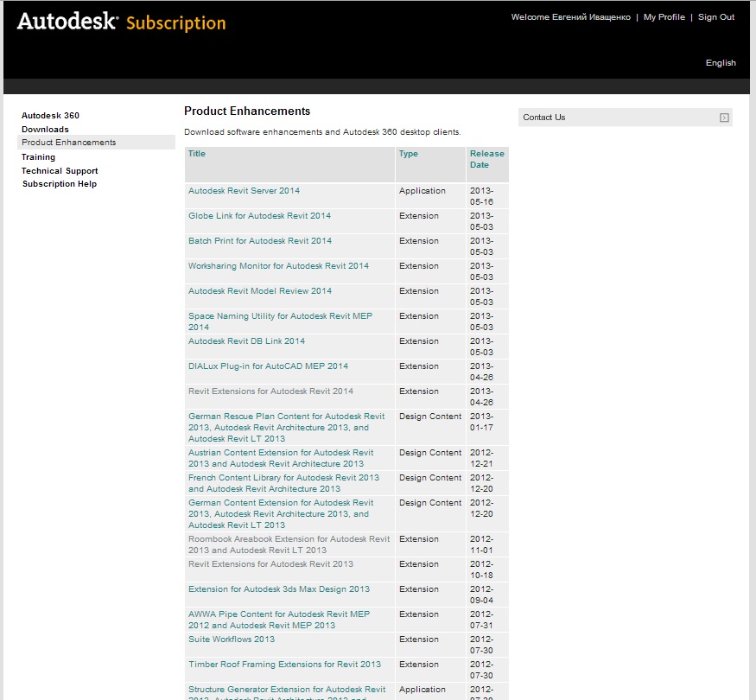Sign Out of the subscription account
This screenshot has width=756, height=700.
click(x=716, y=17)
